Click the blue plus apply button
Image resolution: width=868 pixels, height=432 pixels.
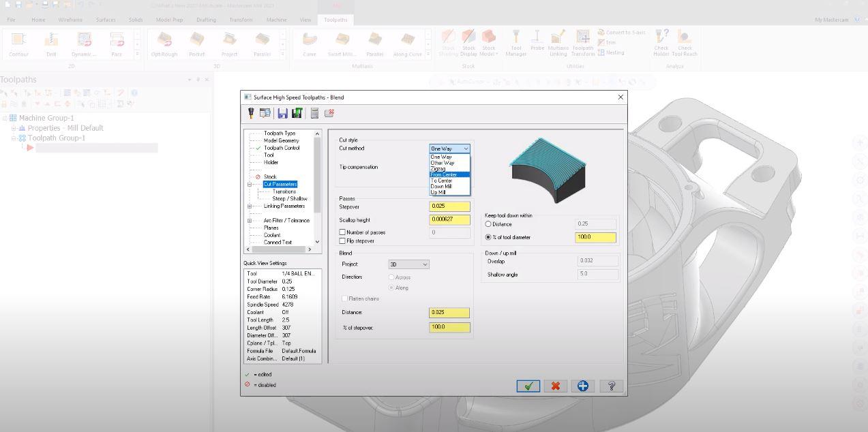583,386
